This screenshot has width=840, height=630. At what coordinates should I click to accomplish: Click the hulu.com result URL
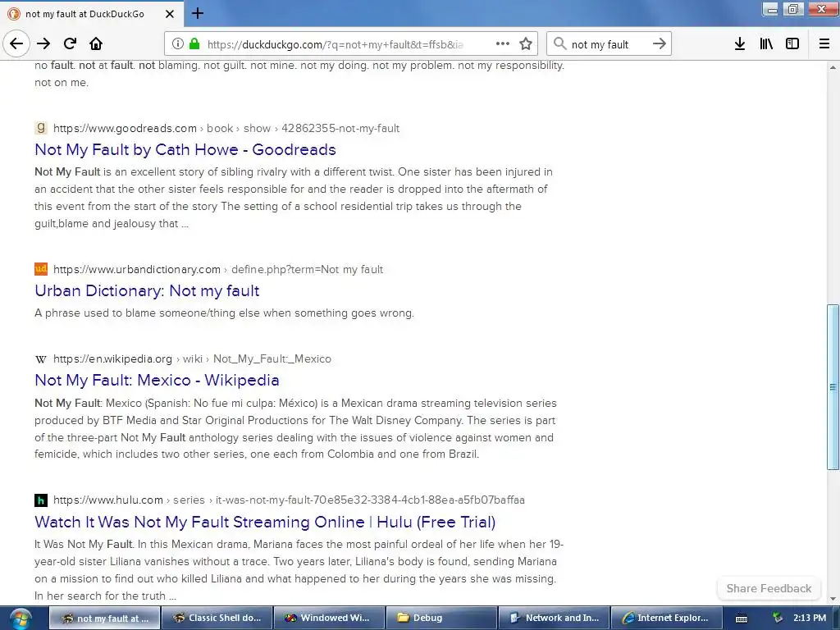[x=289, y=500]
